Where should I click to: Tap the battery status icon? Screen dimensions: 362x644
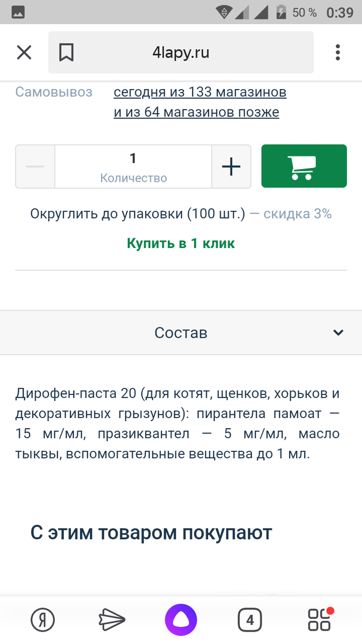pyautogui.click(x=280, y=12)
